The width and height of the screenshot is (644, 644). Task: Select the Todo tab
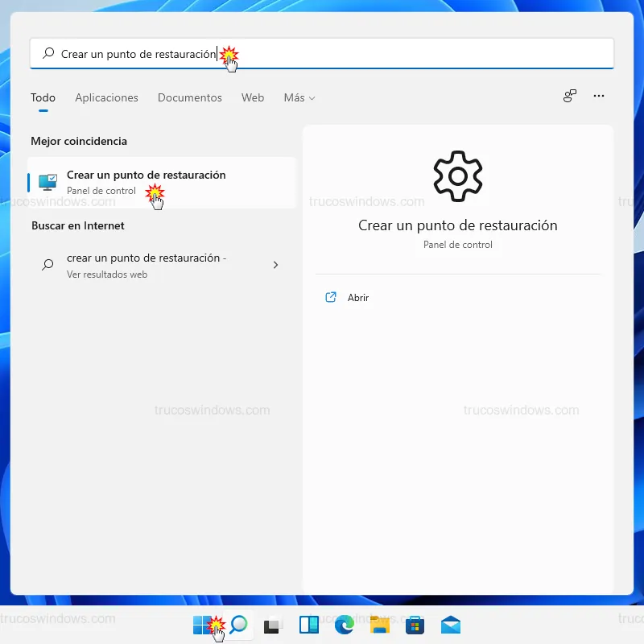coord(43,97)
